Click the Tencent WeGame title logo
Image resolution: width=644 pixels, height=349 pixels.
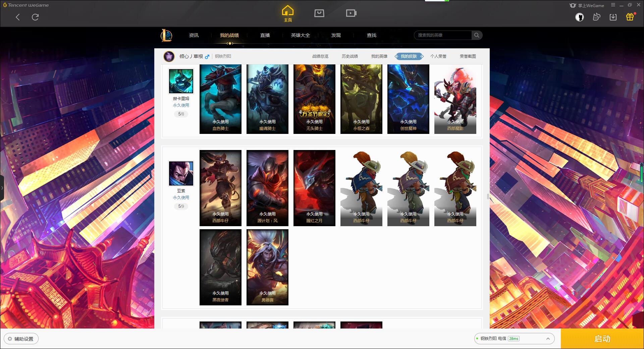26,5
